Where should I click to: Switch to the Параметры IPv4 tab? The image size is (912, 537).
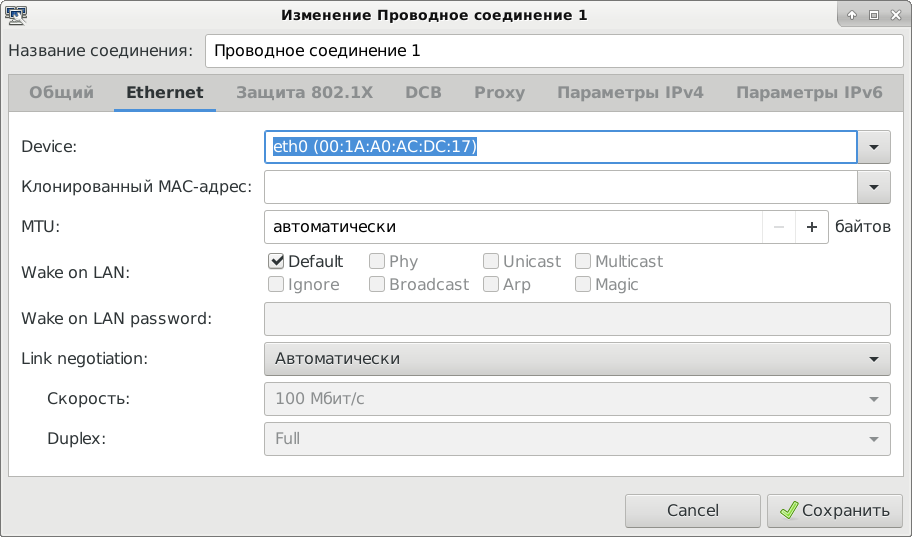630,92
